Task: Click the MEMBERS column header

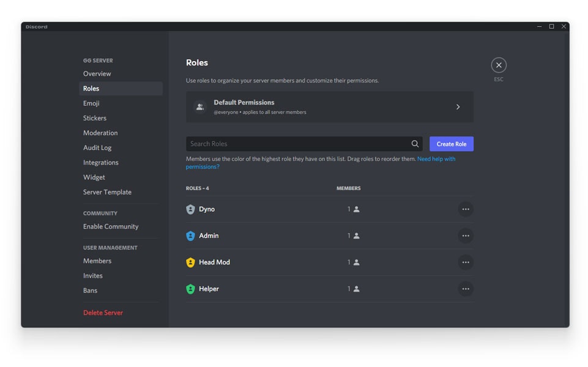Action: click(x=348, y=188)
